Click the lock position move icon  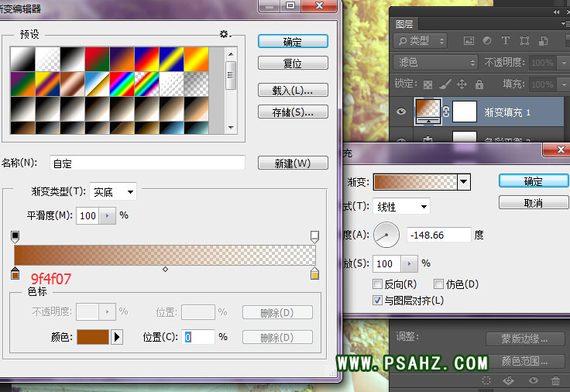(462, 84)
